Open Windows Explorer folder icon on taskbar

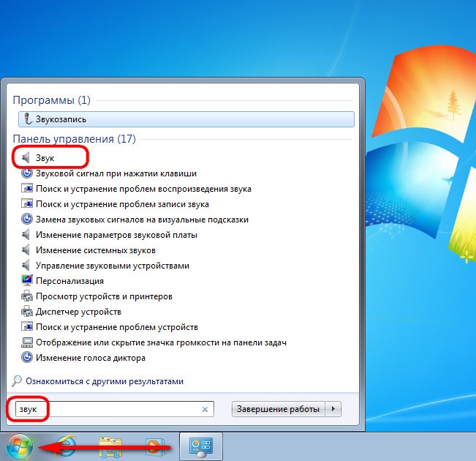coord(110,446)
